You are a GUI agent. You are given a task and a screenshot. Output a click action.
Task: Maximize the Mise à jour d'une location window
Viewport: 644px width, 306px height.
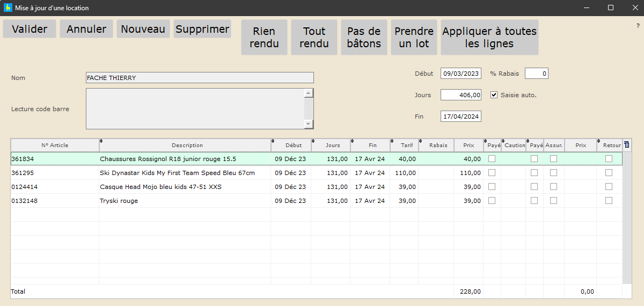pyautogui.click(x=611, y=8)
